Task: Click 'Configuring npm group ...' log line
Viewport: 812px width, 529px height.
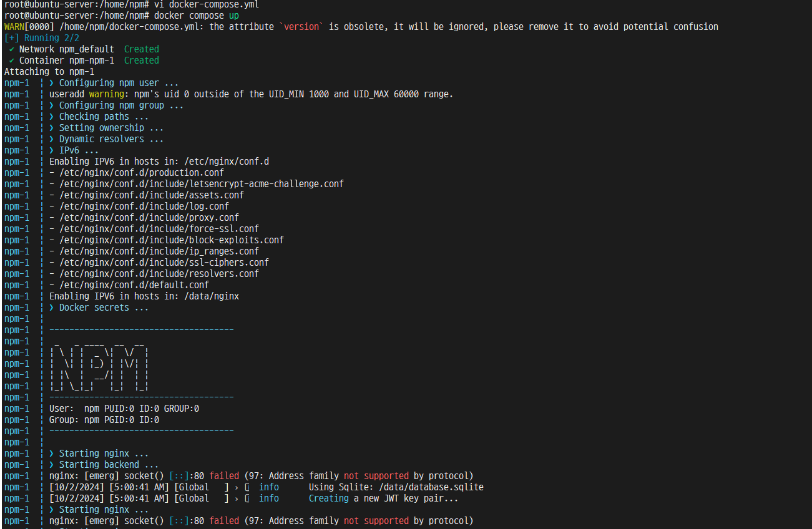Action: [117, 105]
